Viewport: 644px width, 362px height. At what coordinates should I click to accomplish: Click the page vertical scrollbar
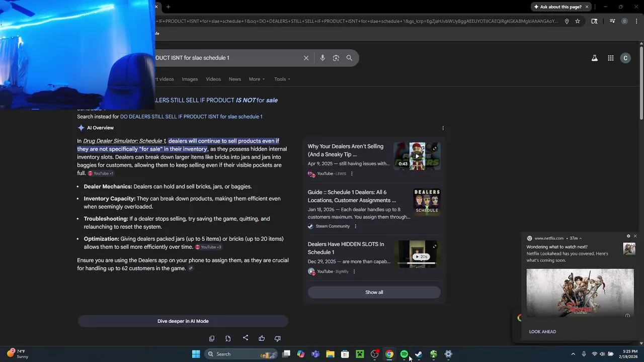coord(641,83)
